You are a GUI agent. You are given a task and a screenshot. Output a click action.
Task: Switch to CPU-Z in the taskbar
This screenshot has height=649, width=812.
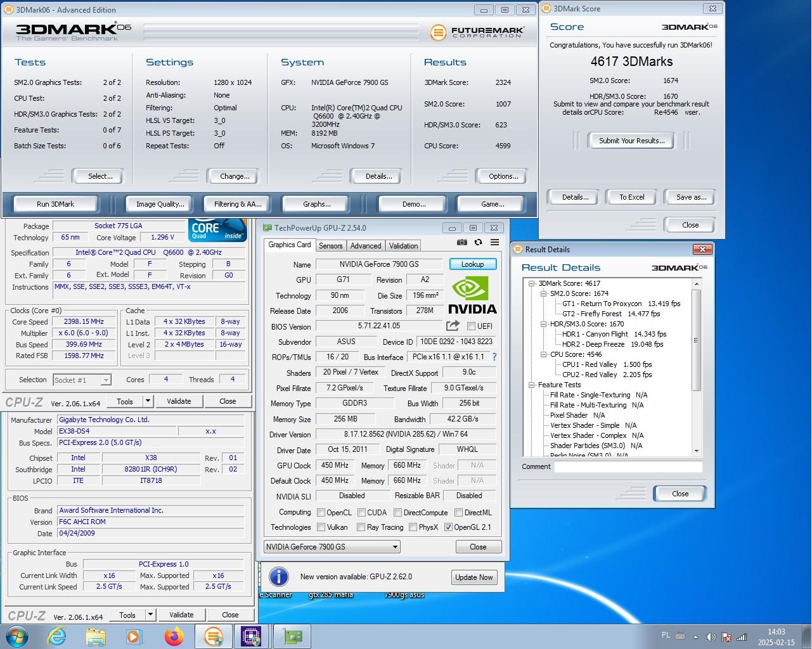[x=252, y=636]
